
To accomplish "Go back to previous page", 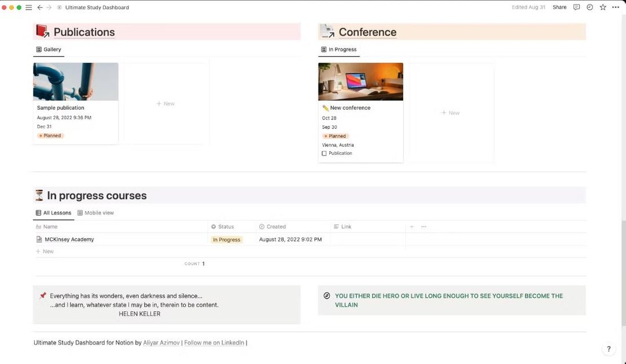I will [39, 8].
